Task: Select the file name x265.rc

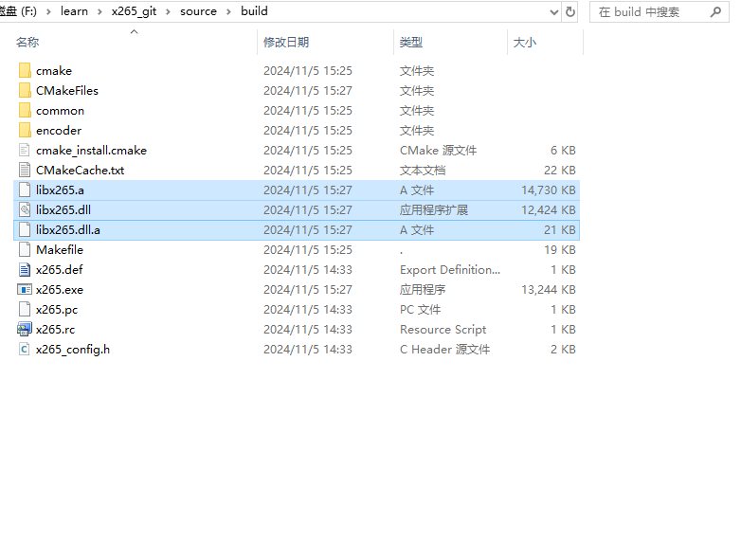Action: (x=55, y=329)
